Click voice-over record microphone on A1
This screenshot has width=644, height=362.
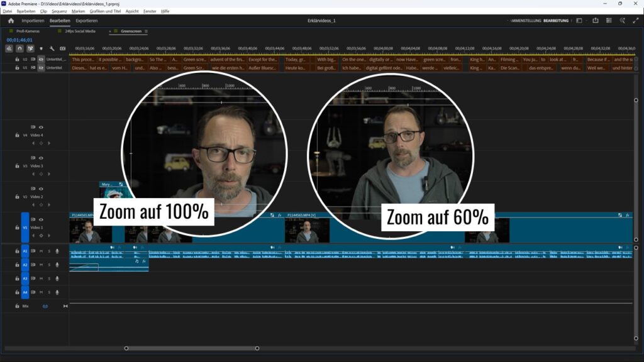click(57, 251)
